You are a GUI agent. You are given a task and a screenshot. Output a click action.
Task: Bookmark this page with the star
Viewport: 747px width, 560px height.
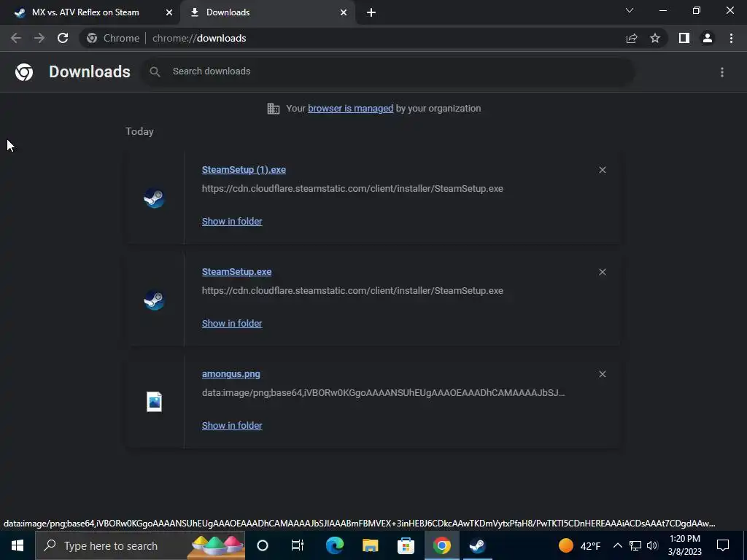coord(655,38)
